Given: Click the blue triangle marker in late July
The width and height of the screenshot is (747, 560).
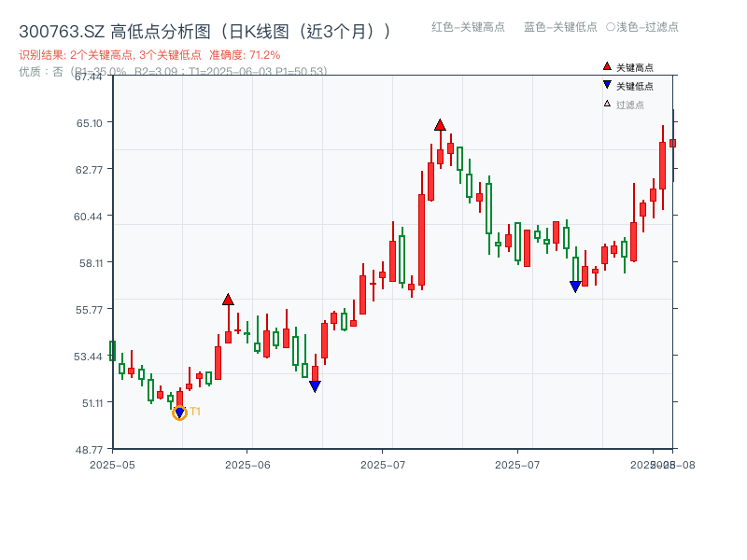Looking at the screenshot, I should pyautogui.click(x=574, y=286).
